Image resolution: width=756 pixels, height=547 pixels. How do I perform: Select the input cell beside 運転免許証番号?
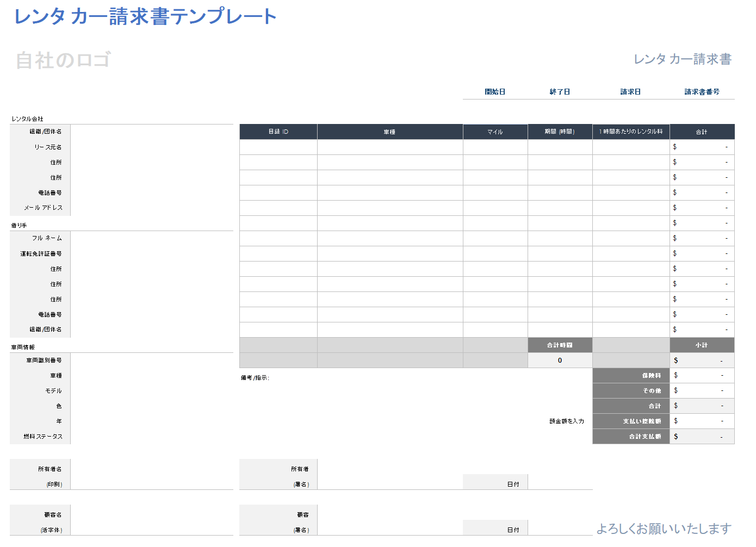152,254
